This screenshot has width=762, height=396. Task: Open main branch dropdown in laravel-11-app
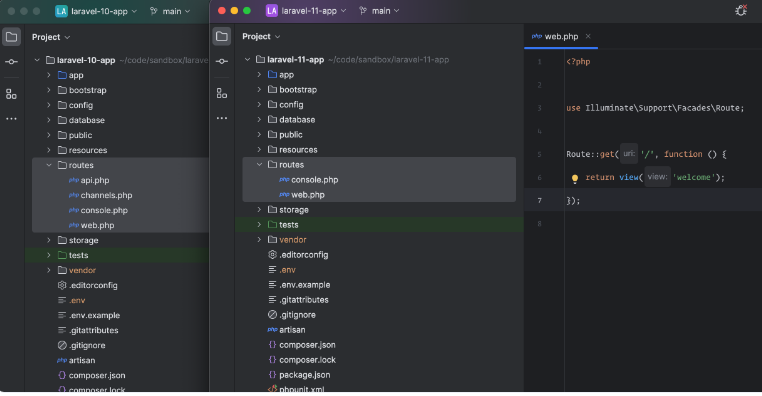379,11
